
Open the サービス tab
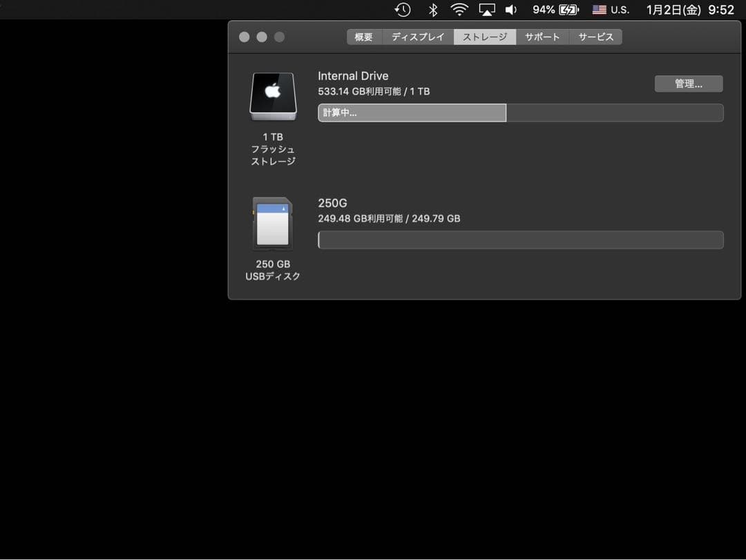point(595,37)
